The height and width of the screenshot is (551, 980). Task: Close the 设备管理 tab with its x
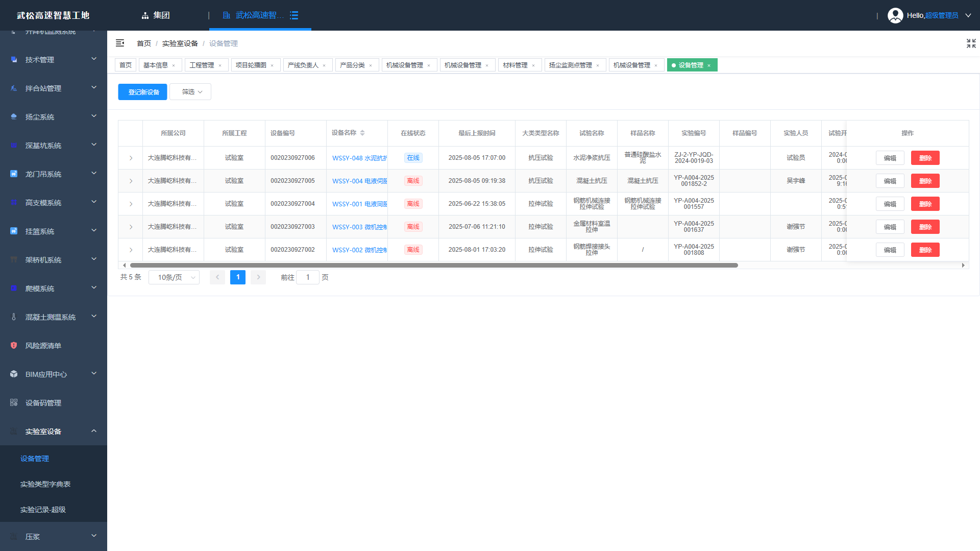[x=709, y=65]
